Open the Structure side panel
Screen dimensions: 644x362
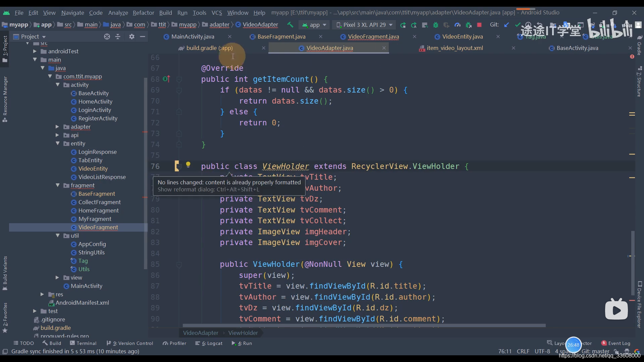coord(639,82)
